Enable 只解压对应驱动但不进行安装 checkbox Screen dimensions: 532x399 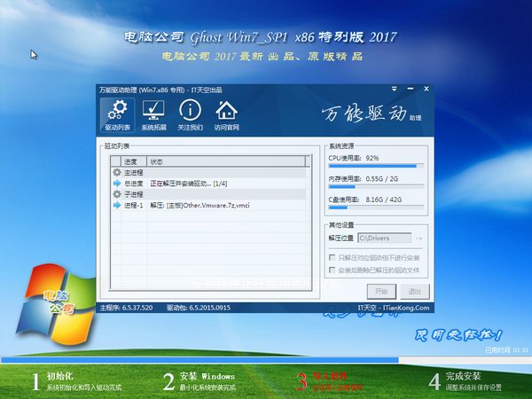332,258
